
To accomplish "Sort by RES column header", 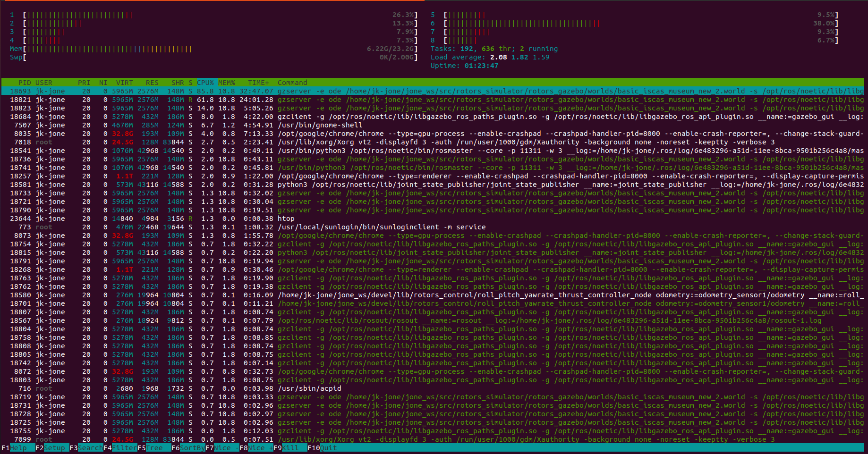I will click(152, 83).
